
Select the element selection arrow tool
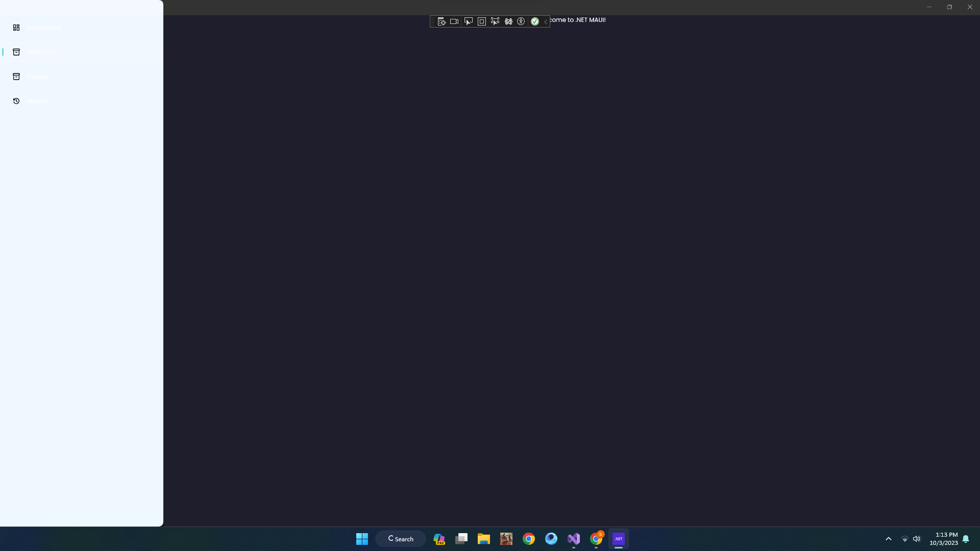pyautogui.click(x=468, y=21)
